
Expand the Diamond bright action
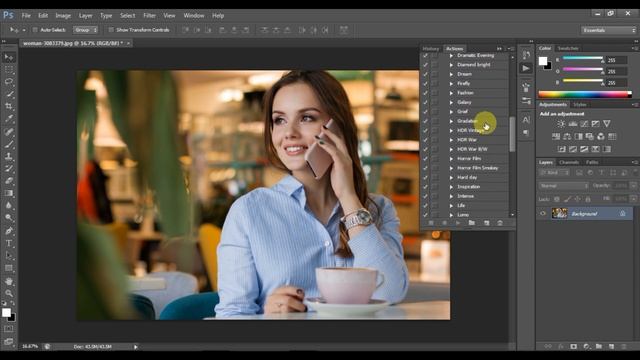[x=451, y=65]
